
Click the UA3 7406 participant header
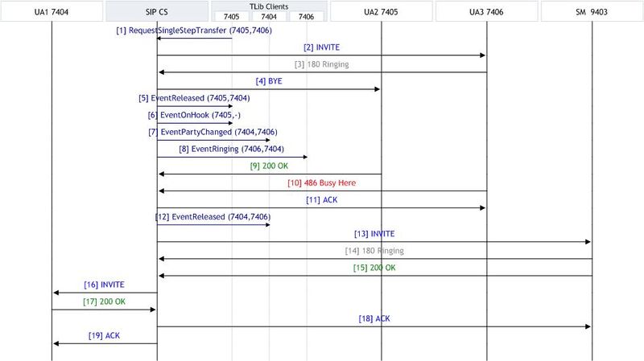pos(487,11)
